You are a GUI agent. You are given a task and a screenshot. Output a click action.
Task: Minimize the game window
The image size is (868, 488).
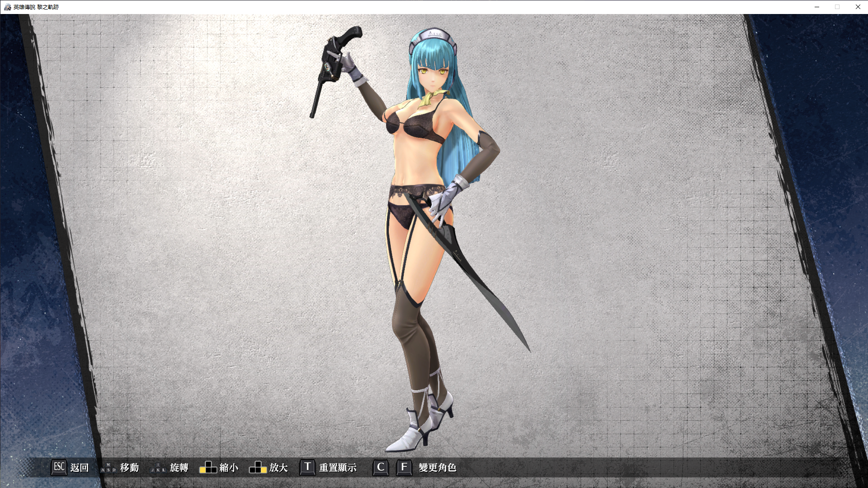point(817,7)
